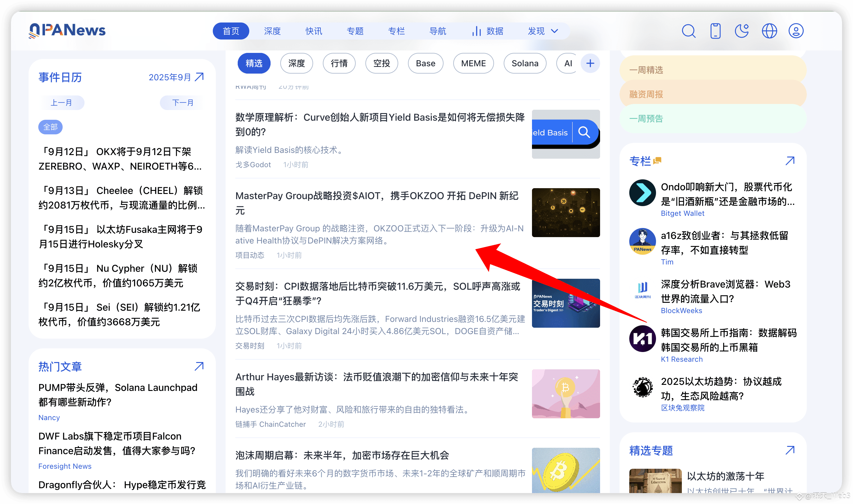Open the 数学原理解析 Yield Basis article title
Screen dimensions: 853x504
tap(380, 125)
